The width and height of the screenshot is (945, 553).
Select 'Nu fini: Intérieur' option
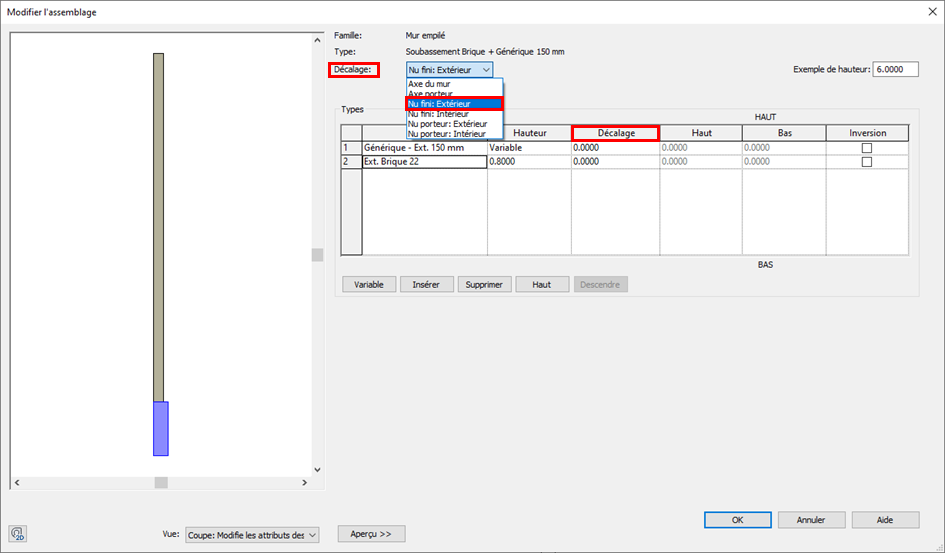tap(440, 114)
